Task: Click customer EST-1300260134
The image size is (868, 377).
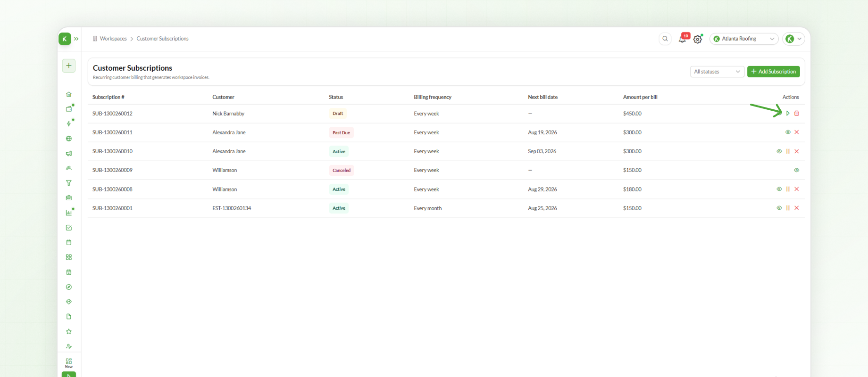Action: (232, 208)
